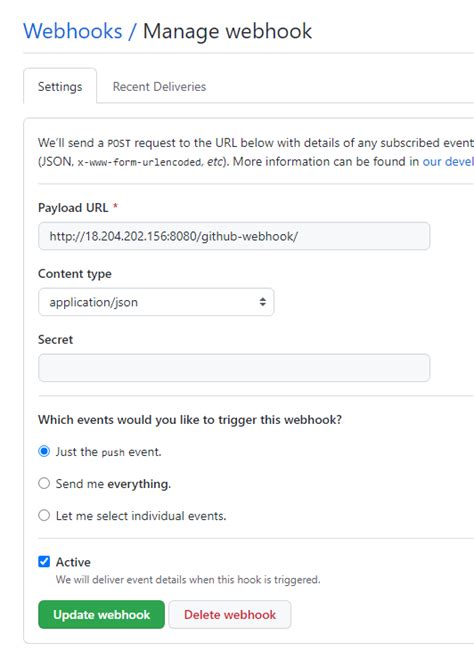This screenshot has width=474, height=651.
Task: Click the 'Which events would you like' heading
Action: 190,420
